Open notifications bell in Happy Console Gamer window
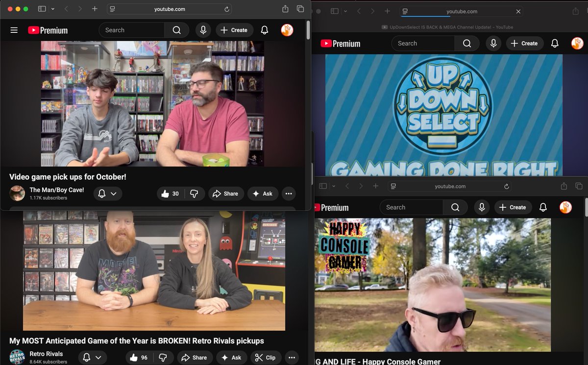The image size is (588, 365). click(x=543, y=207)
